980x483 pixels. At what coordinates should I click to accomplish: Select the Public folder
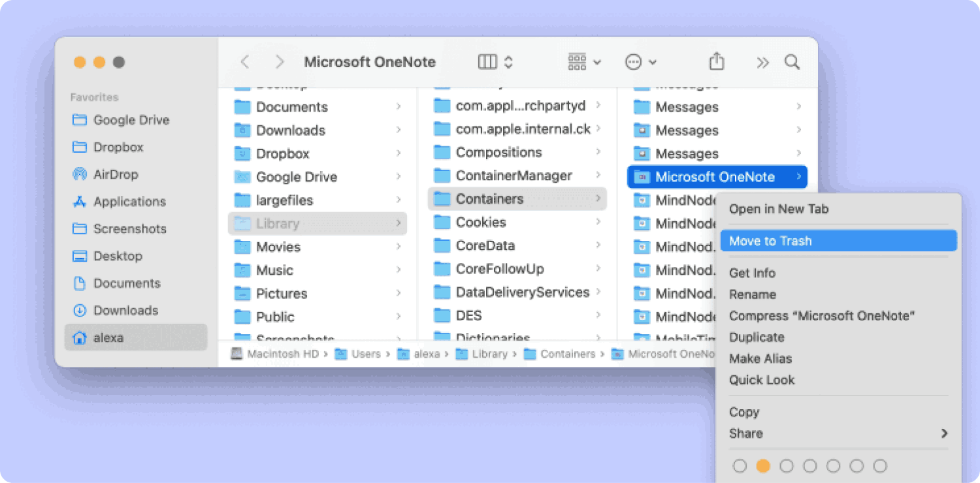click(x=318, y=317)
